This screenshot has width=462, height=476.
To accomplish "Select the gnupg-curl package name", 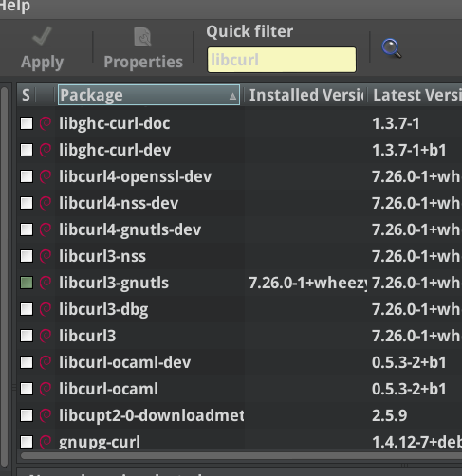I will [100, 442].
